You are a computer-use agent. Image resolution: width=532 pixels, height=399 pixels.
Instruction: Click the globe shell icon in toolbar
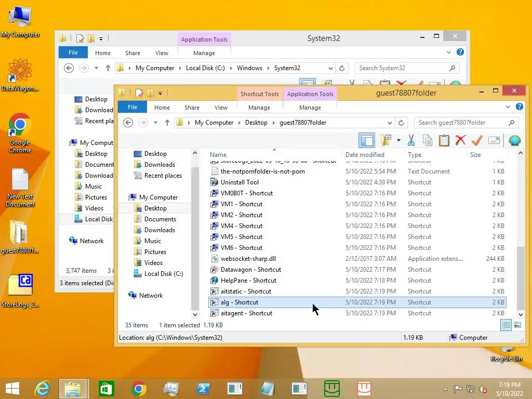click(514, 140)
